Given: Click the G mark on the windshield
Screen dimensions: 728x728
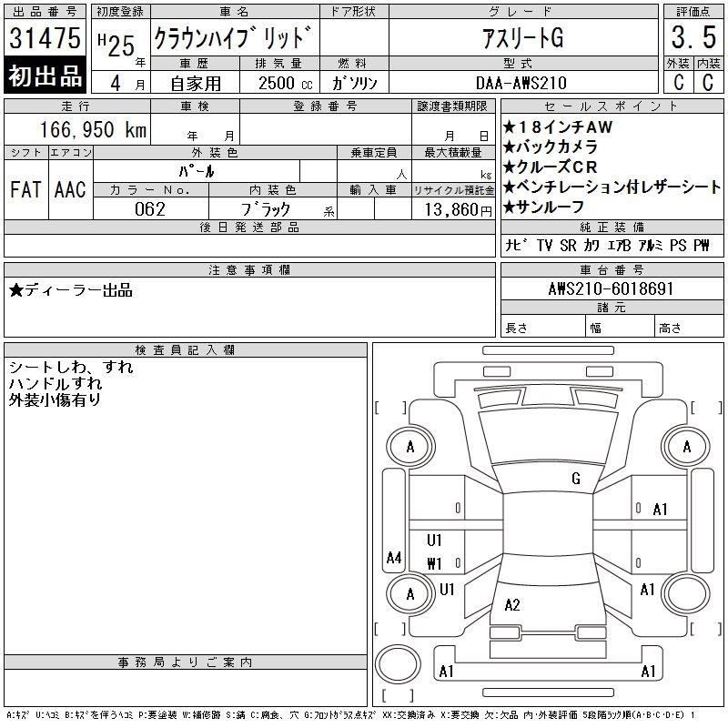Looking at the screenshot, I should [576, 478].
